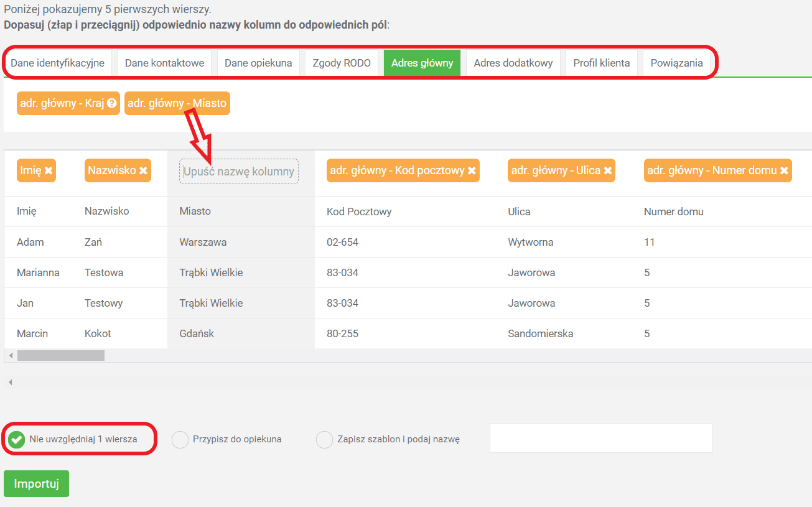
Task: Select the Adres dodatkowy tab
Action: click(x=513, y=63)
